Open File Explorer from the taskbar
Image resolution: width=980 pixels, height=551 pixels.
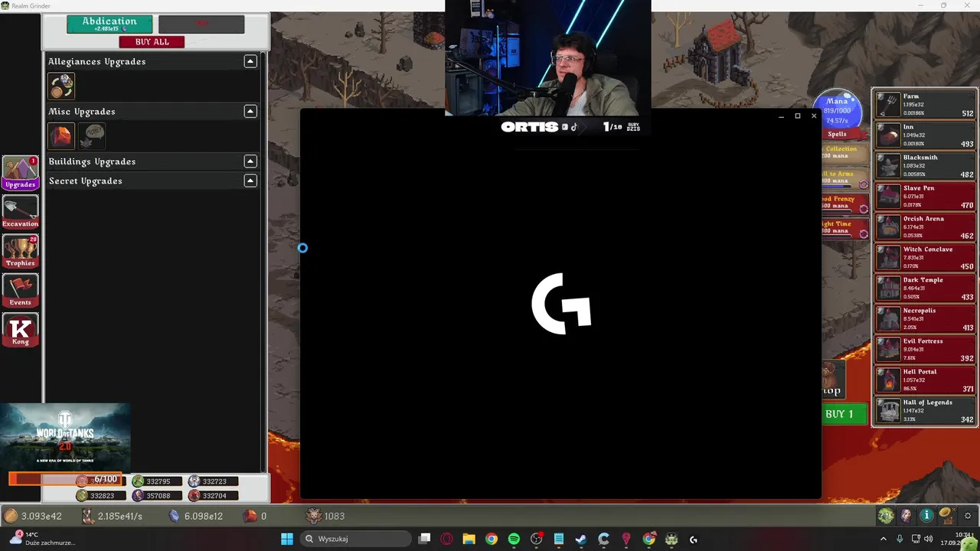click(x=469, y=539)
